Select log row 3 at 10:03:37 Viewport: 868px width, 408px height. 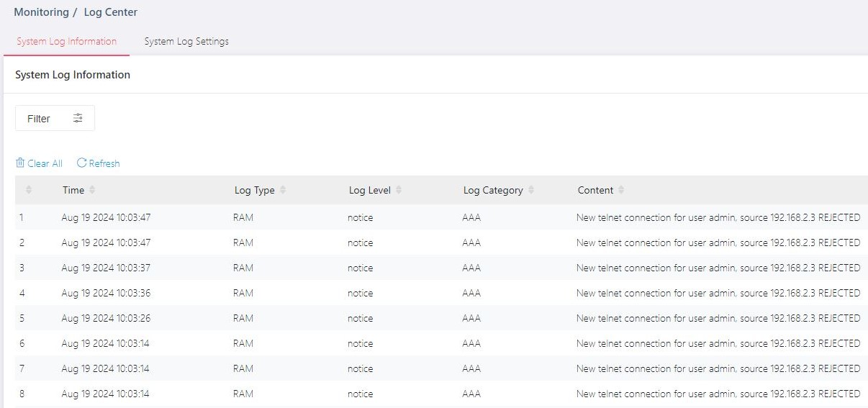[106, 268]
